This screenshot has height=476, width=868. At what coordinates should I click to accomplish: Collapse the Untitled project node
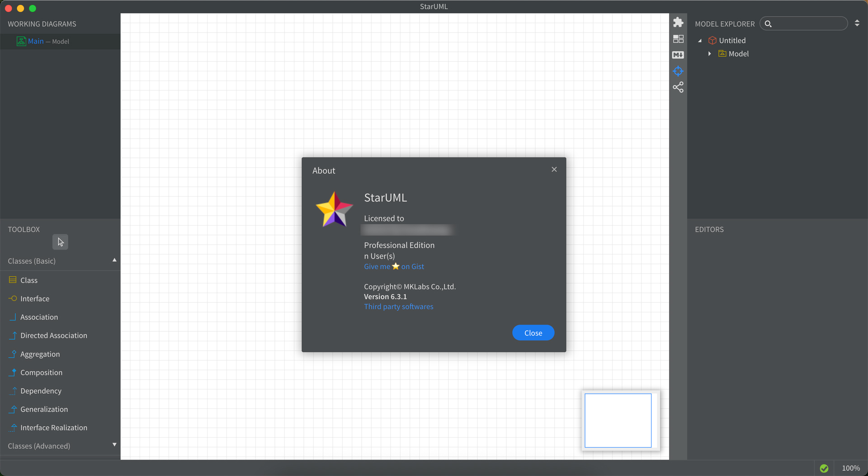click(700, 40)
